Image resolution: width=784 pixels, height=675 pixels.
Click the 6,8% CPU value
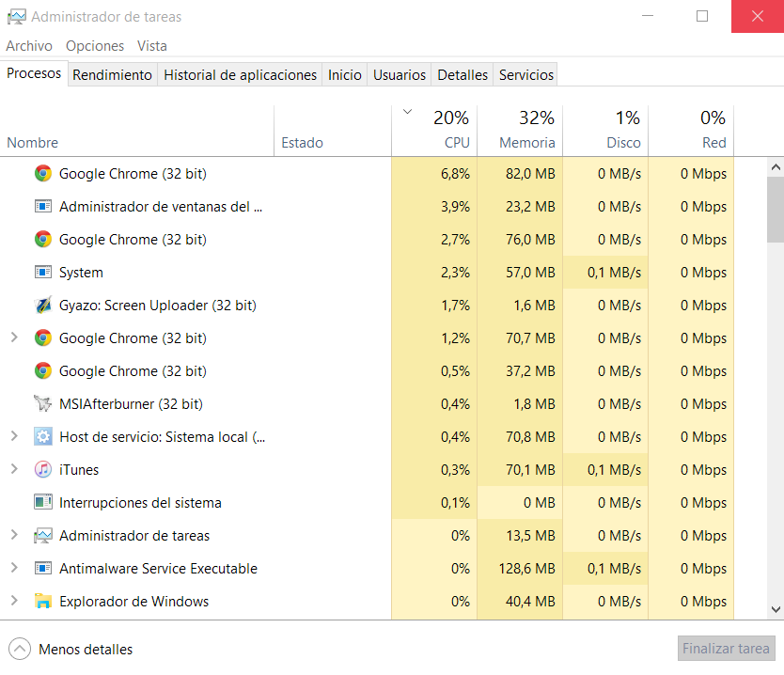(455, 174)
